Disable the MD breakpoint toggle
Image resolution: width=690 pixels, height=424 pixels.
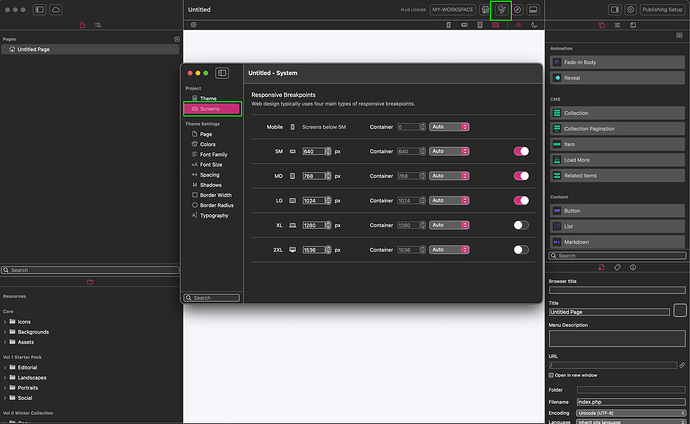pyautogui.click(x=521, y=176)
